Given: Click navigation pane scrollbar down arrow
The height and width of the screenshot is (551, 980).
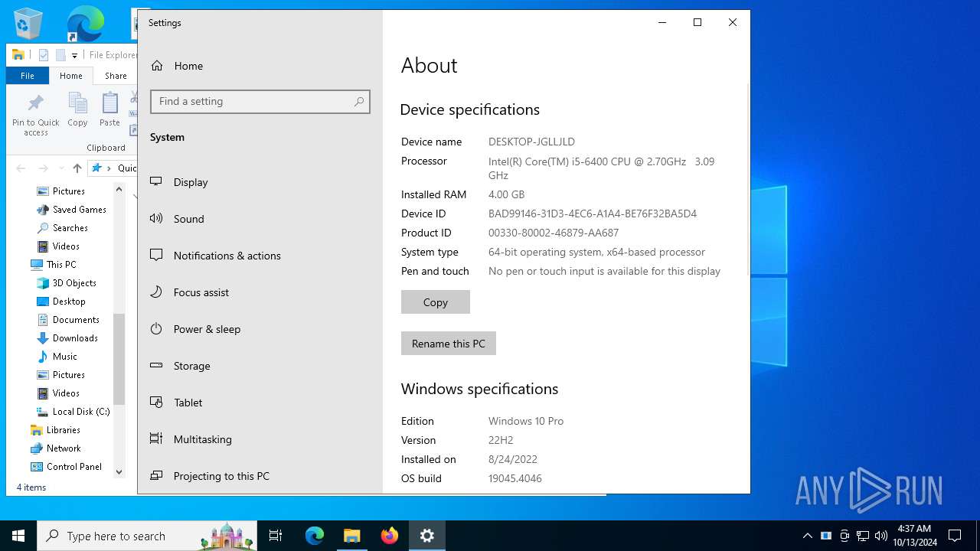Looking at the screenshot, I should (x=119, y=472).
